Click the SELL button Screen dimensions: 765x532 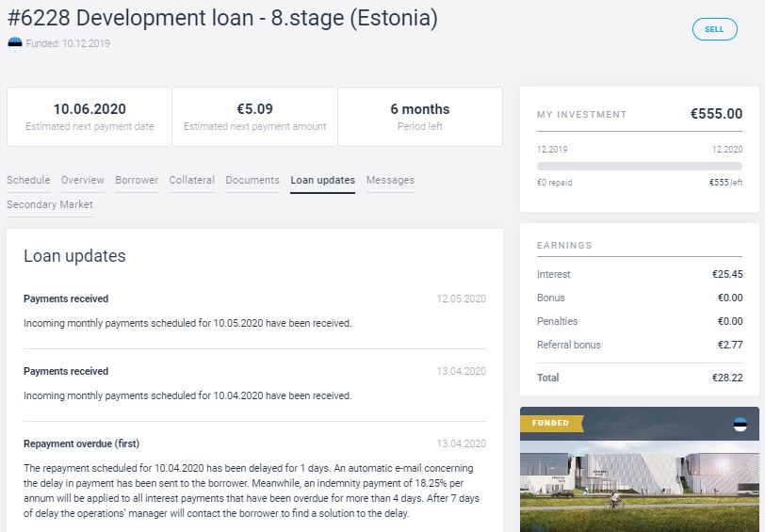pos(714,29)
